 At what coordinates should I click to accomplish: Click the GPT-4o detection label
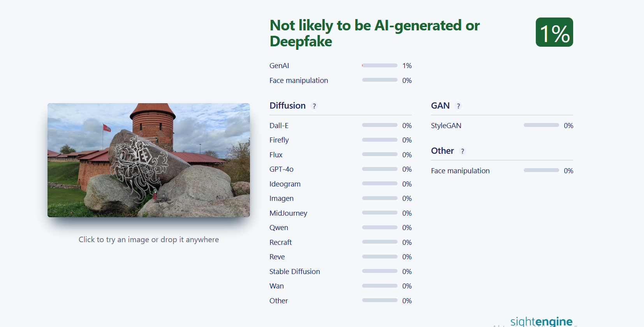point(282,169)
